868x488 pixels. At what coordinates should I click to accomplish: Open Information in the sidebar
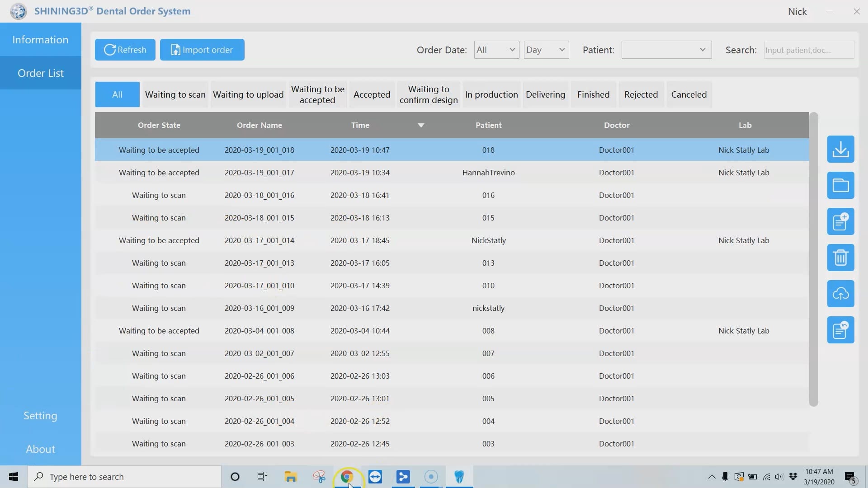[x=41, y=40]
